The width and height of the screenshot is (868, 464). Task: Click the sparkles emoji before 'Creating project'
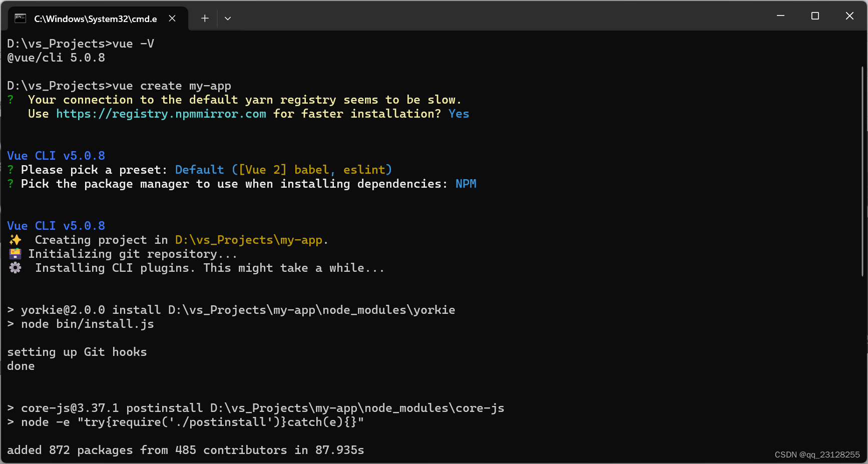16,240
